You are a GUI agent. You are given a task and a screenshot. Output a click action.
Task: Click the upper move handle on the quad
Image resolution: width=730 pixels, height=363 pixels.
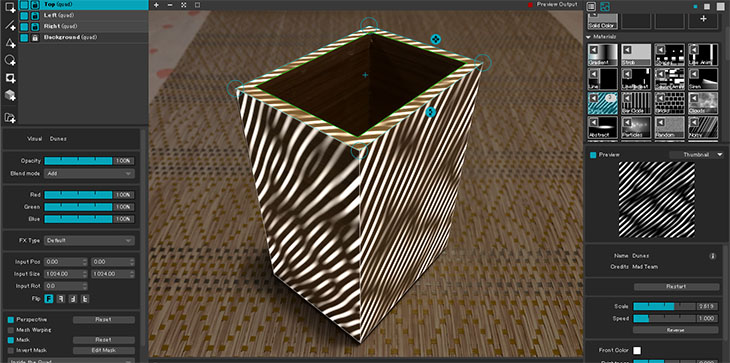(x=436, y=39)
